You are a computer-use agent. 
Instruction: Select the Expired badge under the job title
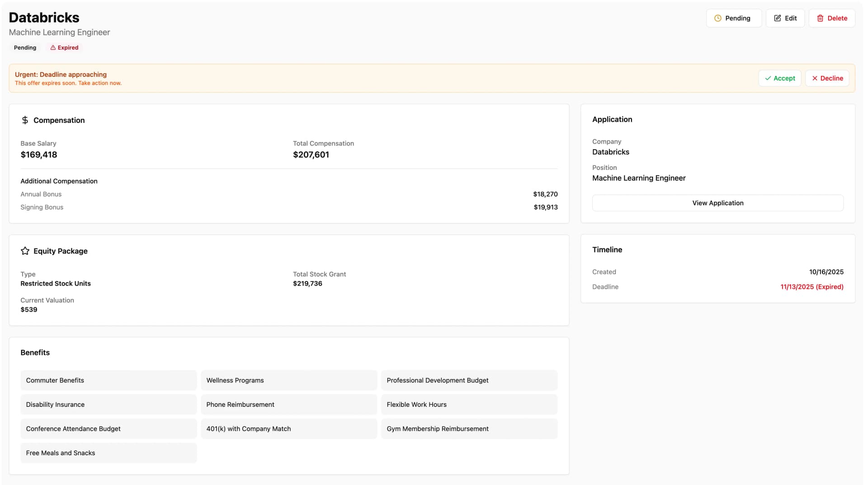tap(64, 47)
